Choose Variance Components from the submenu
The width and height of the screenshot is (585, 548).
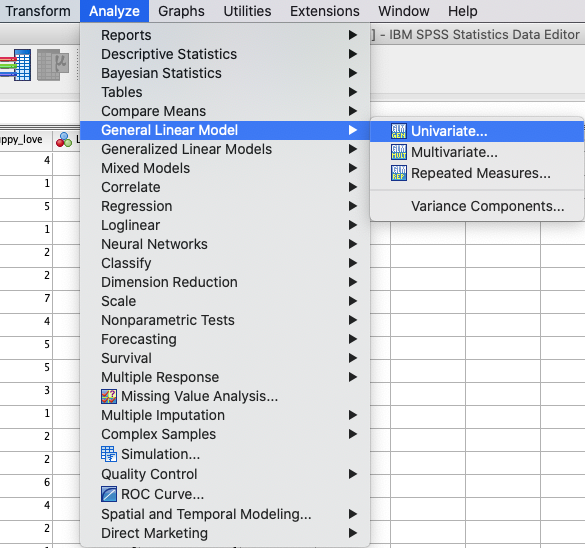click(477, 206)
